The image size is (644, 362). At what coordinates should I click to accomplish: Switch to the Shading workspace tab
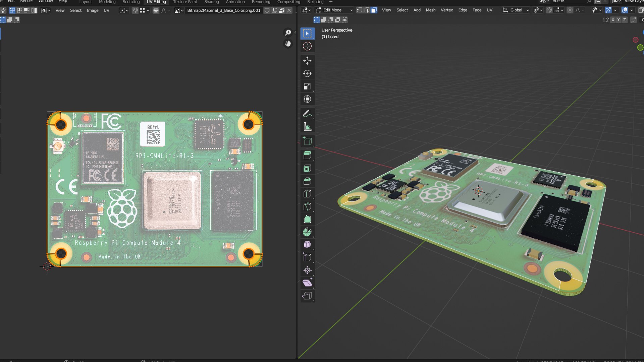(211, 2)
